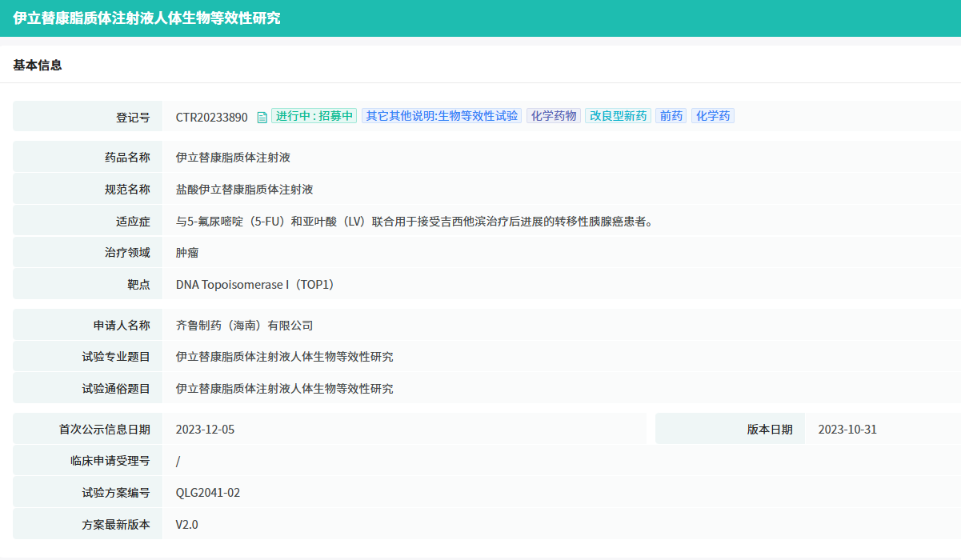Click the last blue 化学药 tag
Screen dimensions: 961x560
[712, 116]
